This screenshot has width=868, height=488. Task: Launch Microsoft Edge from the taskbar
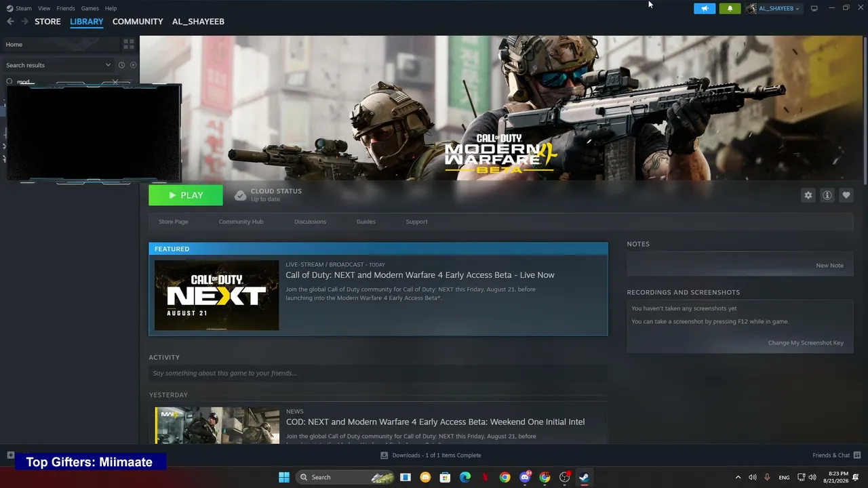point(465,477)
